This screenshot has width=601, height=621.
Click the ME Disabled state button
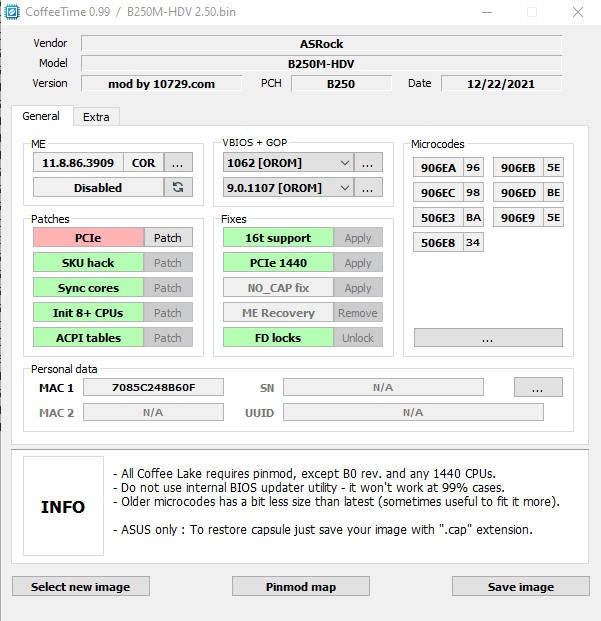98,187
